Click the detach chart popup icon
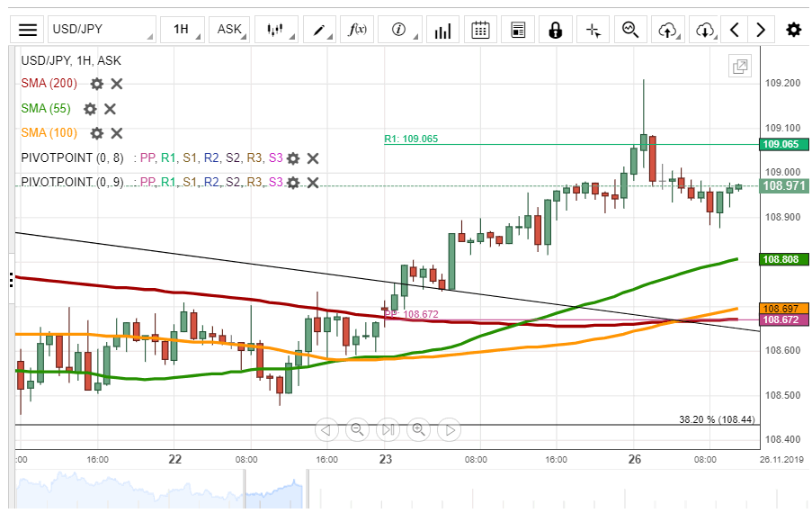This screenshot has height=513, width=812. pyautogui.click(x=740, y=67)
